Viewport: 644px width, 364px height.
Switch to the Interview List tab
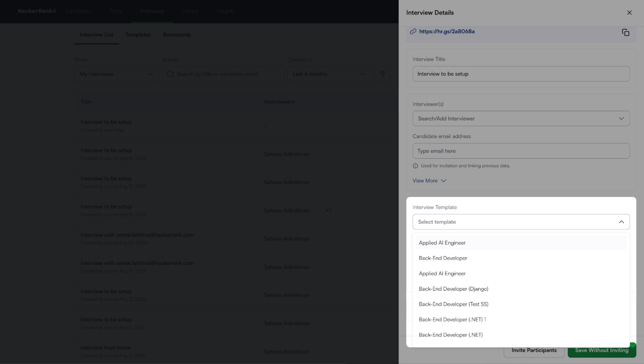[97, 35]
